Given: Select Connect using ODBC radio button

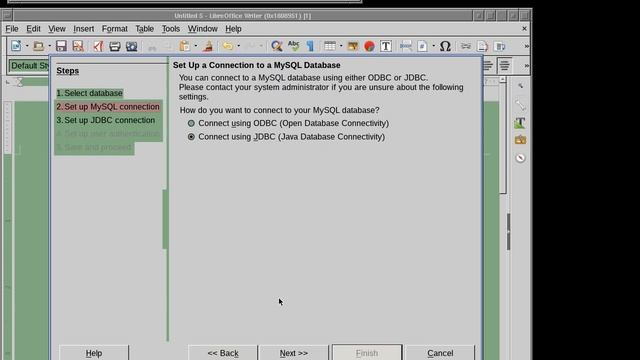Looking at the screenshot, I should pyautogui.click(x=191, y=123).
